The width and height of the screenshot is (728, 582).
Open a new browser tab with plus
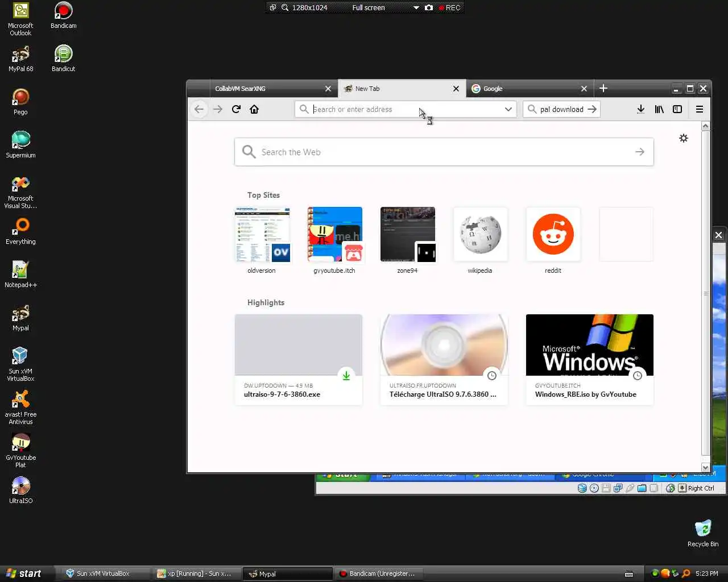coord(603,88)
